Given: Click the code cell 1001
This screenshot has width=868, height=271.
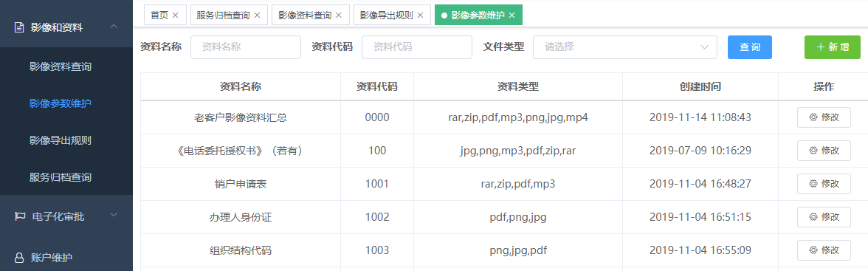Looking at the screenshot, I should [377, 184].
